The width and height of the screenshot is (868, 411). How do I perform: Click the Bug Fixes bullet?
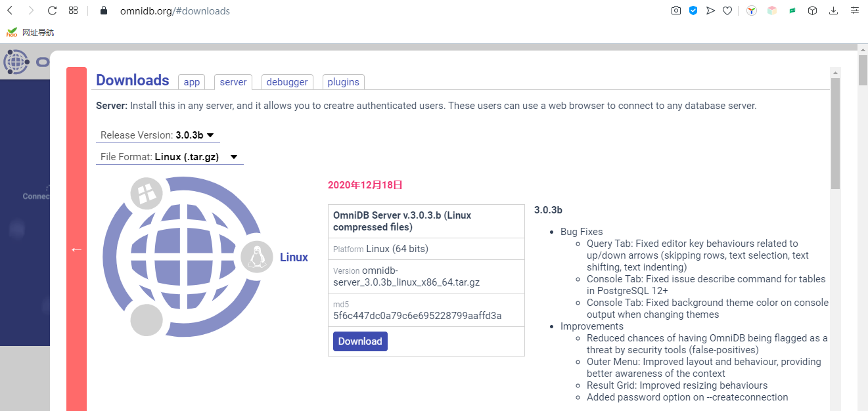(x=582, y=232)
